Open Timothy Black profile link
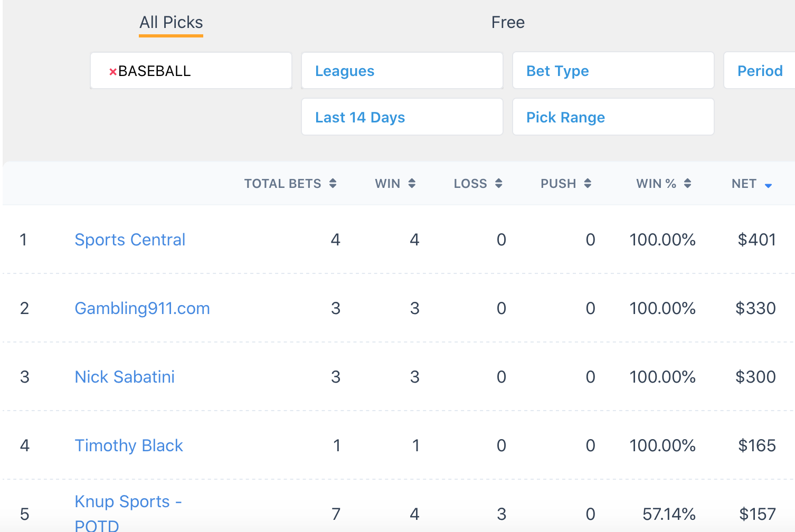Screen dimensions: 795x532 click(129, 445)
